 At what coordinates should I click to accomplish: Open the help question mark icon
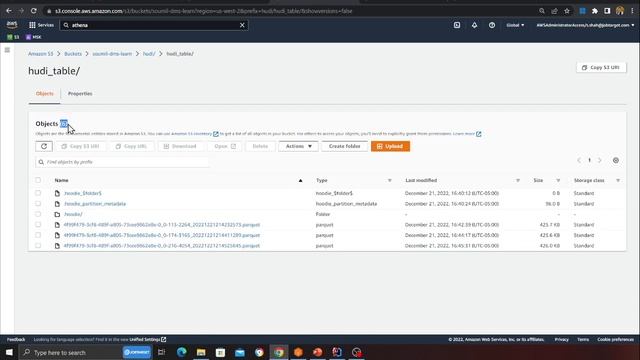click(x=492, y=25)
